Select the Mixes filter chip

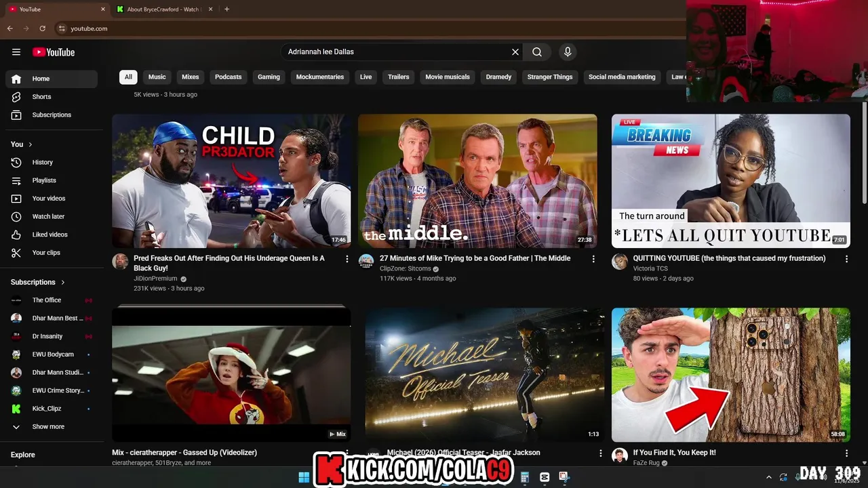click(x=191, y=77)
